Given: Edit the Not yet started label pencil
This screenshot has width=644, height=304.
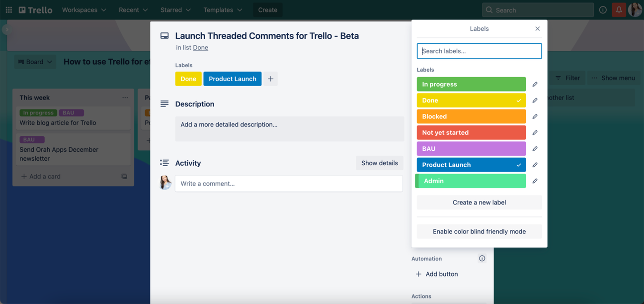Looking at the screenshot, I should click(x=535, y=132).
